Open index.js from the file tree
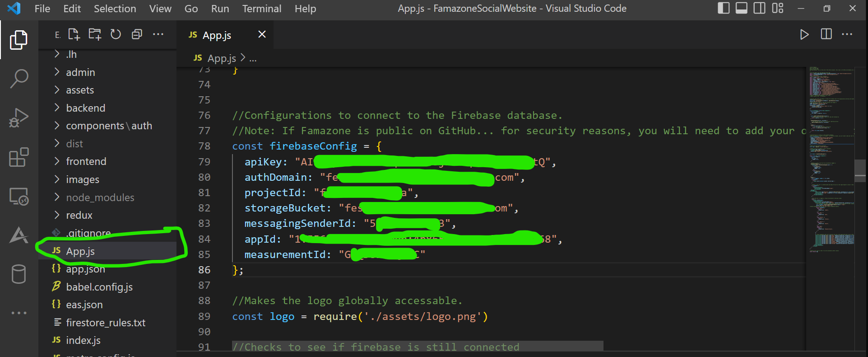Screen dimensions: 868x357 (107, 340)
